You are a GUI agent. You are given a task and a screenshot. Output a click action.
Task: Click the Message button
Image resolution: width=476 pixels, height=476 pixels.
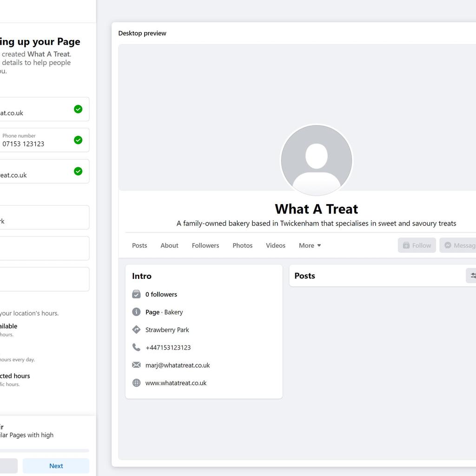tap(458, 245)
